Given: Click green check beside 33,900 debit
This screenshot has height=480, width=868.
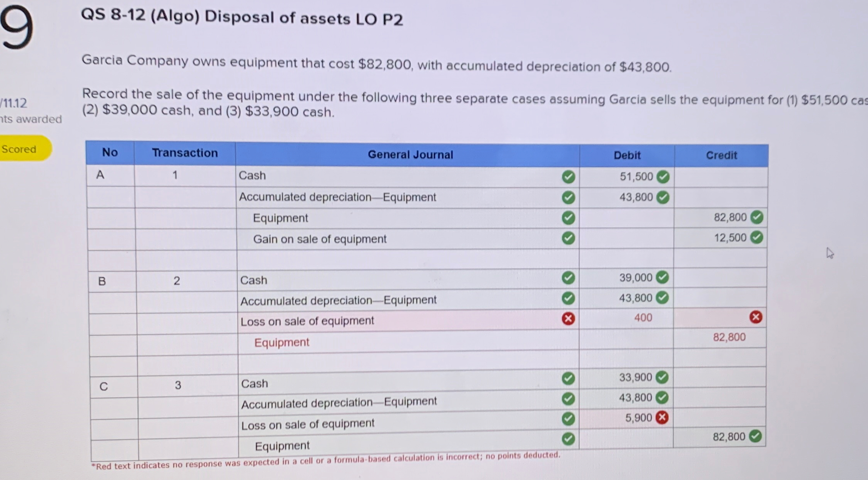Looking at the screenshot, I should point(661,377).
